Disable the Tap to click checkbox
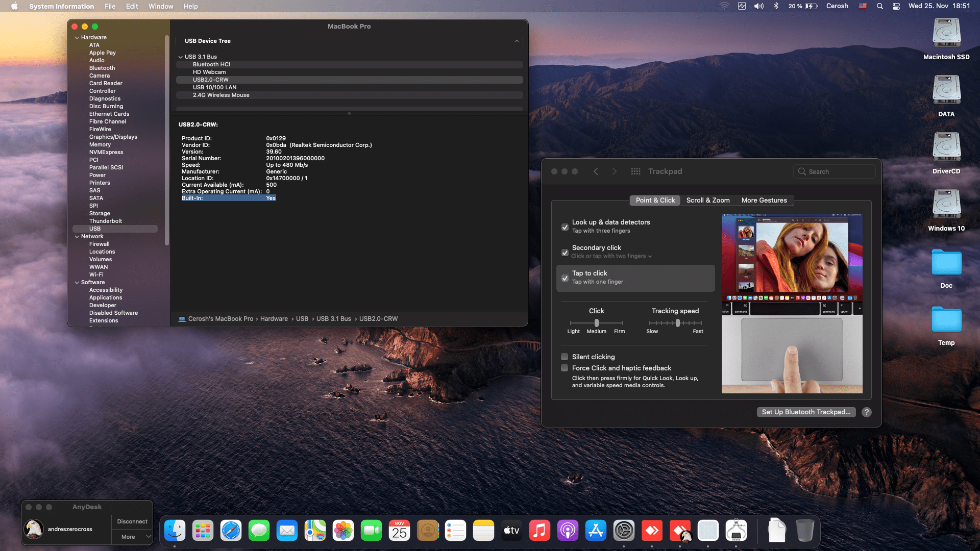Image resolution: width=980 pixels, height=551 pixels. coord(565,278)
